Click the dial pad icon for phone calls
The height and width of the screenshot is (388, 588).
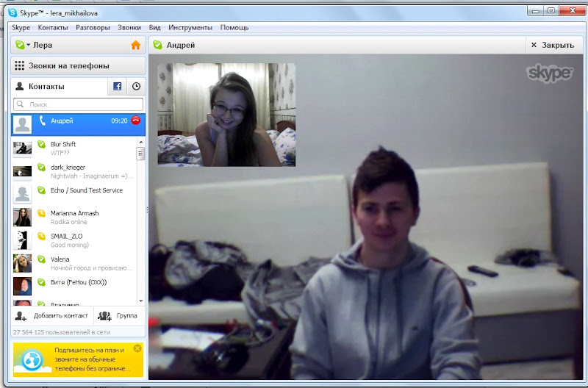(x=20, y=66)
